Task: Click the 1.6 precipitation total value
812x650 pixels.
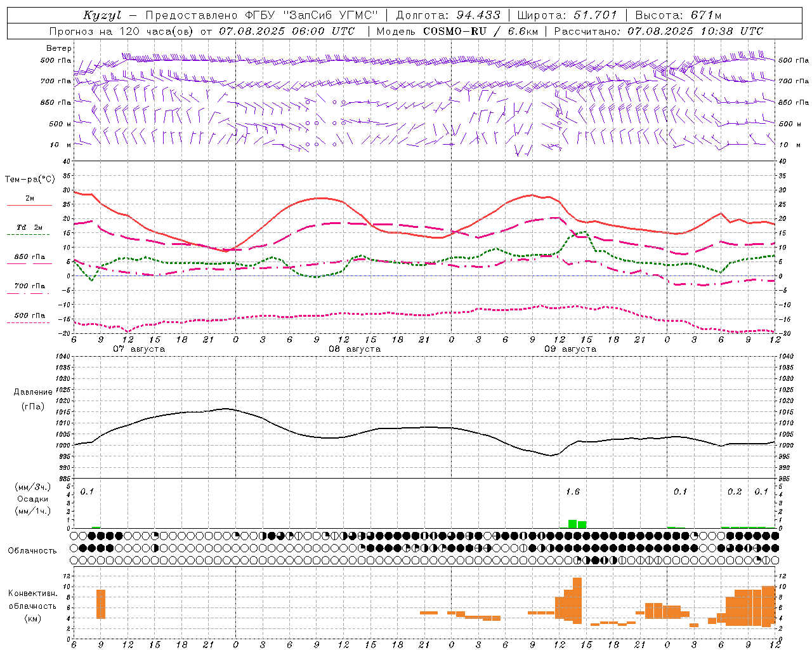Action: click(572, 492)
